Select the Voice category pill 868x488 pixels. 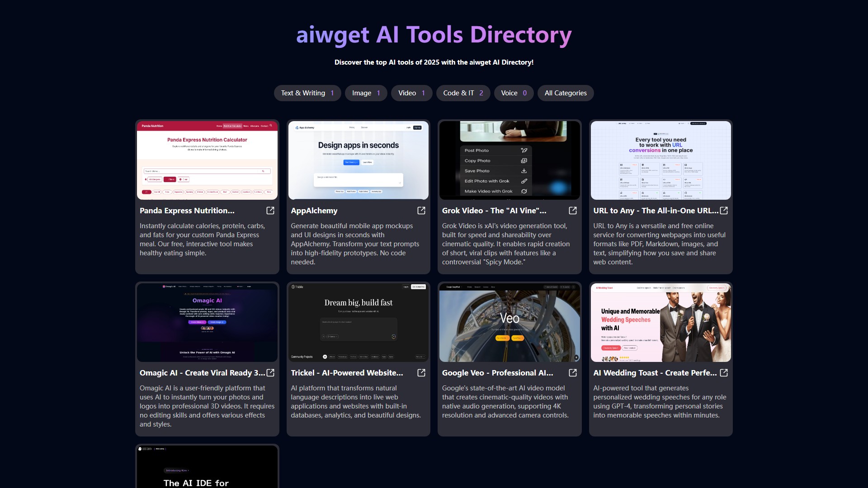[x=514, y=93]
